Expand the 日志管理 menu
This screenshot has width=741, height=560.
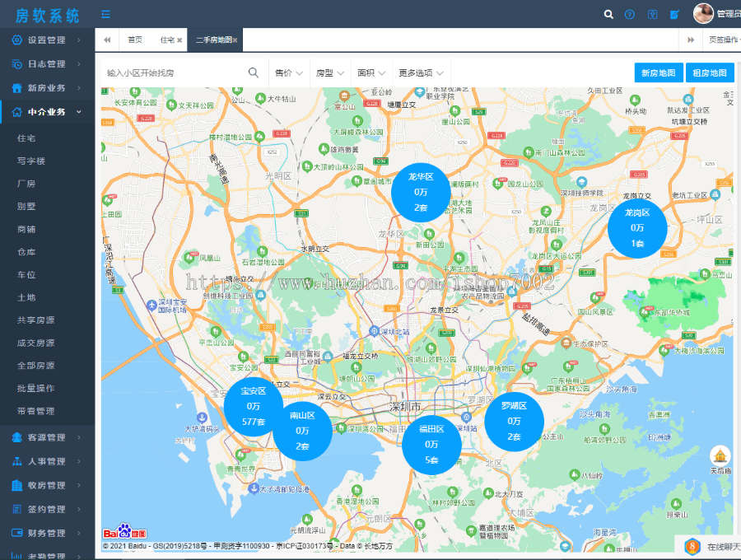[47, 63]
